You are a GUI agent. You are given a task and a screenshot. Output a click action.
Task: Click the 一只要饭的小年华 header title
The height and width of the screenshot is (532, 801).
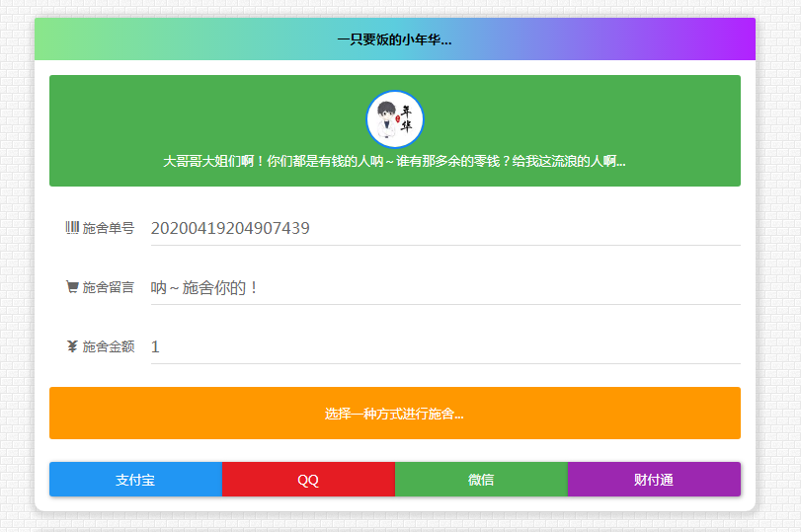tap(394, 40)
